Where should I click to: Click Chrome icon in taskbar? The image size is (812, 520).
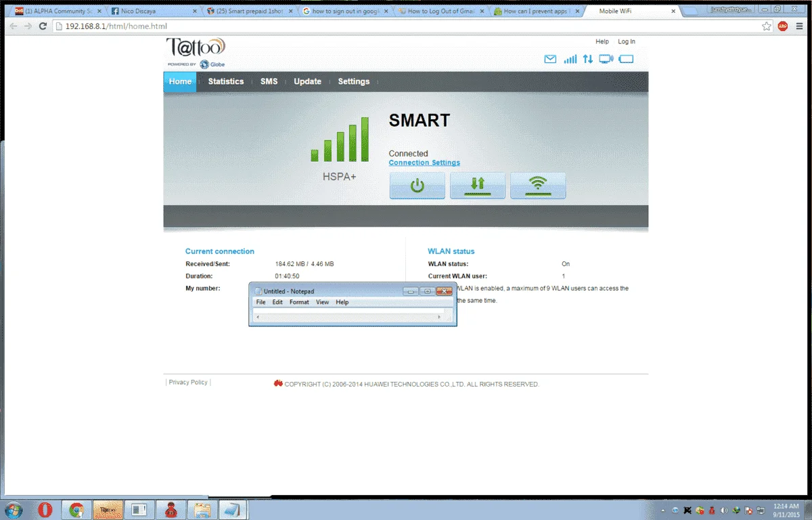tap(76, 510)
